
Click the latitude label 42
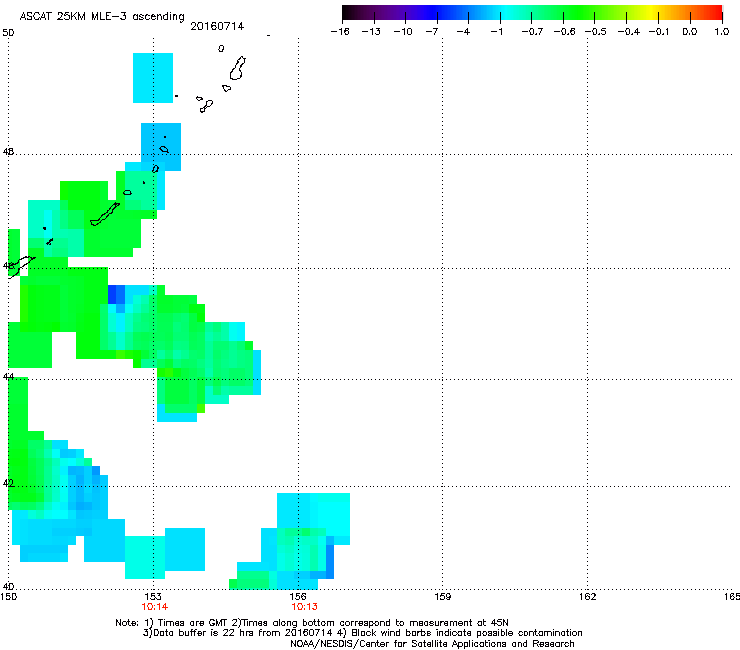pyautogui.click(x=8, y=483)
